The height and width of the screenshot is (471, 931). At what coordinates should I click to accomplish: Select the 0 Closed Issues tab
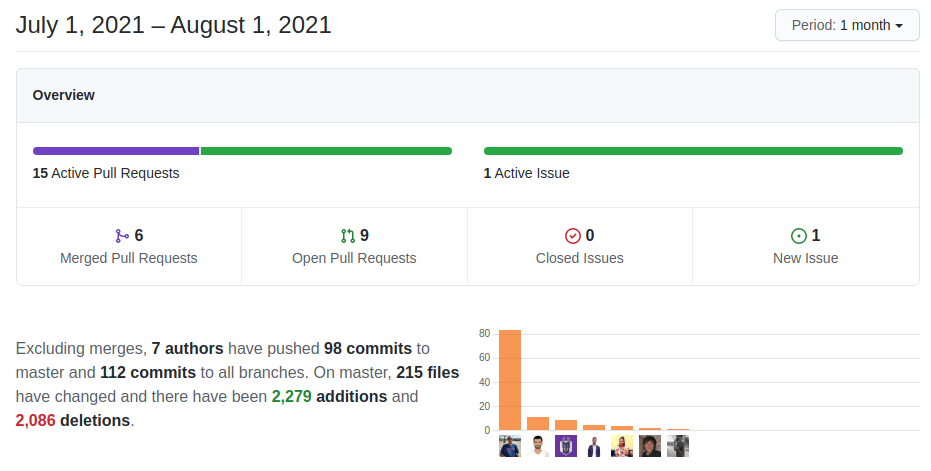pos(580,246)
